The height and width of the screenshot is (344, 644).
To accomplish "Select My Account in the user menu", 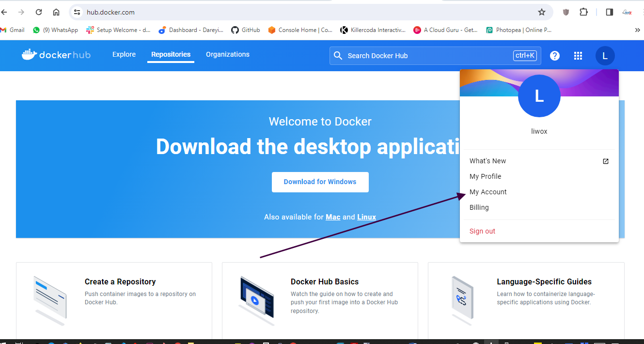I will coord(488,192).
